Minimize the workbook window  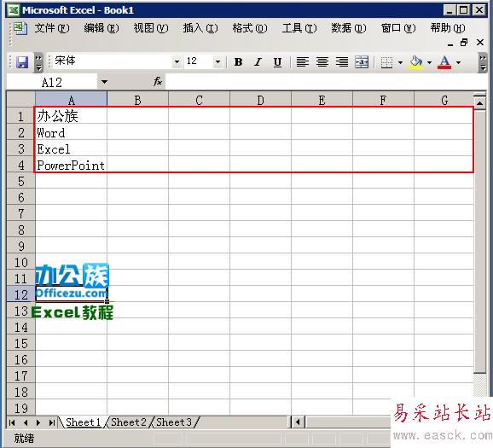450,44
